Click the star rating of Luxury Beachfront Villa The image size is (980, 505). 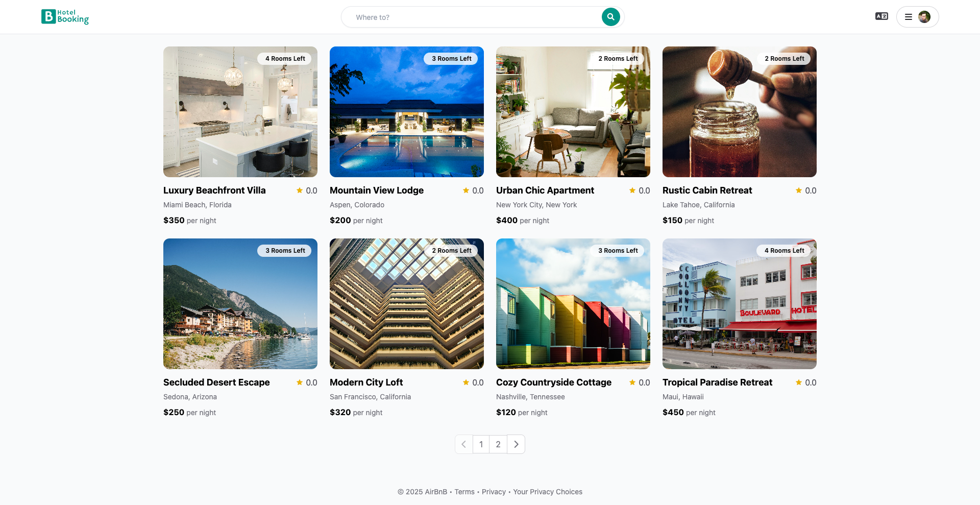[307, 190]
